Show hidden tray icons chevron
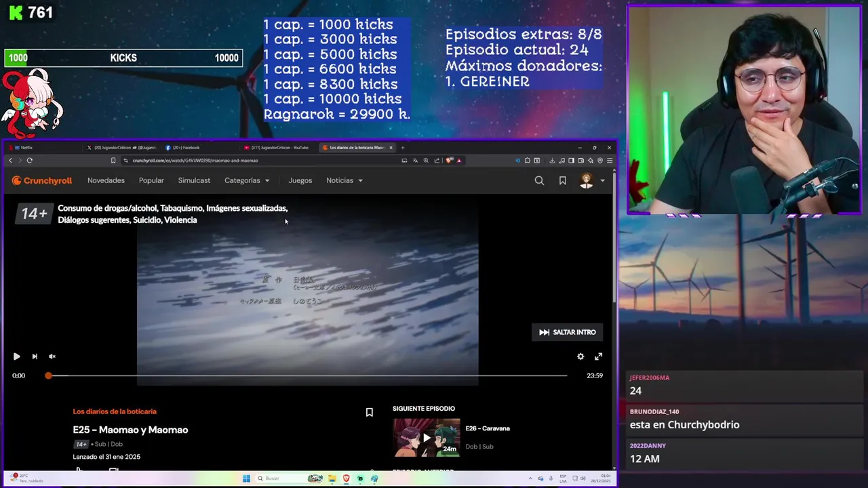 [x=530, y=479]
